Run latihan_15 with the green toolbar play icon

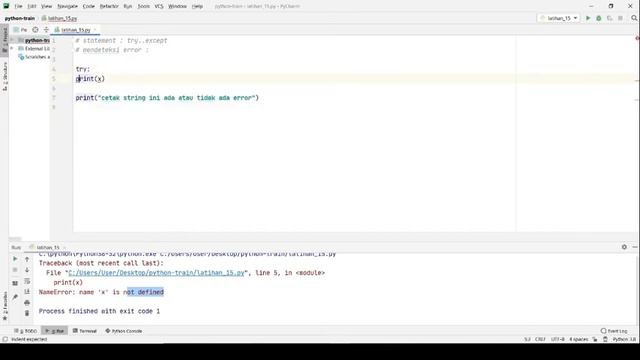(x=588, y=18)
